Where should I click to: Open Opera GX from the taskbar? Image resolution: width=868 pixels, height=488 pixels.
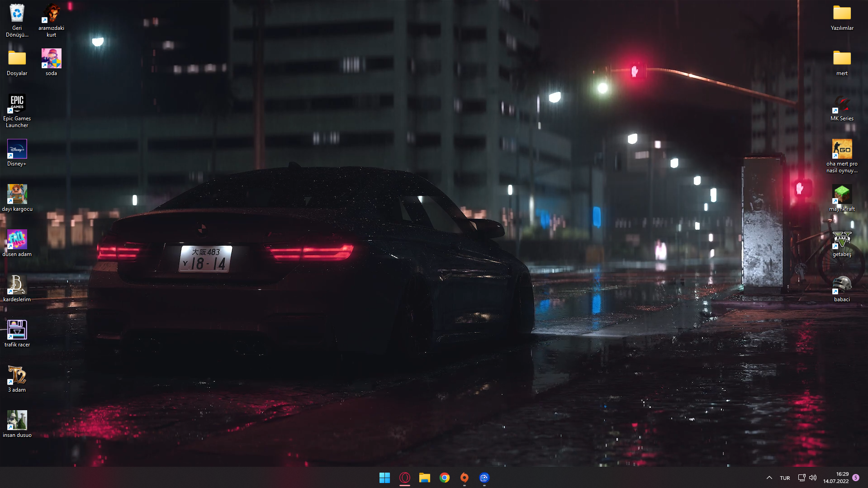click(x=404, y=478)
